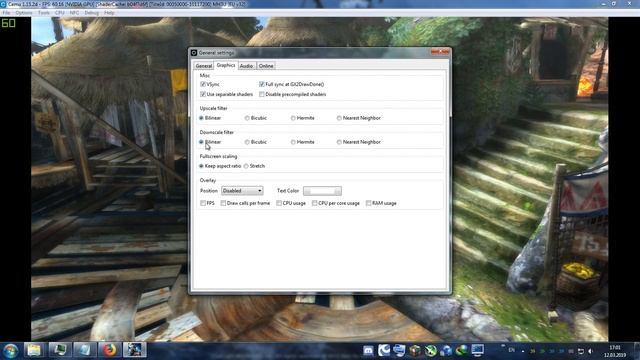
Task: Open the NFC menu in Cemu
Action: pos(74,13)
